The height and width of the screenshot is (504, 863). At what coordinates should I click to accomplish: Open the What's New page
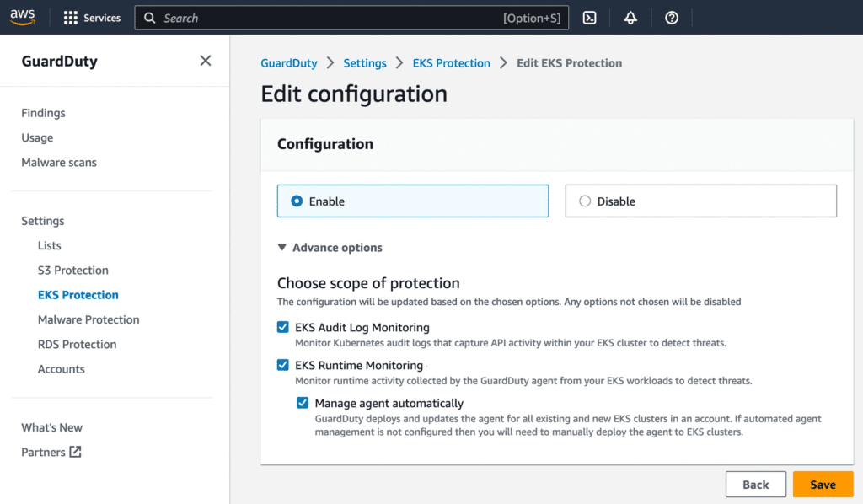pos(51,427)
